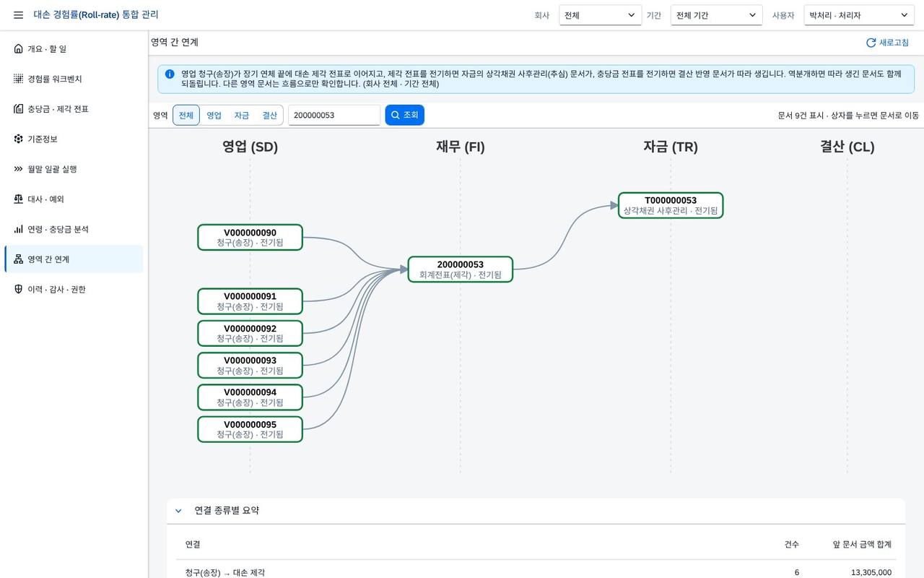Click the 앞 문서 금액 합계 column header
This screenshot has width=924, height=578.
[862, 544]
